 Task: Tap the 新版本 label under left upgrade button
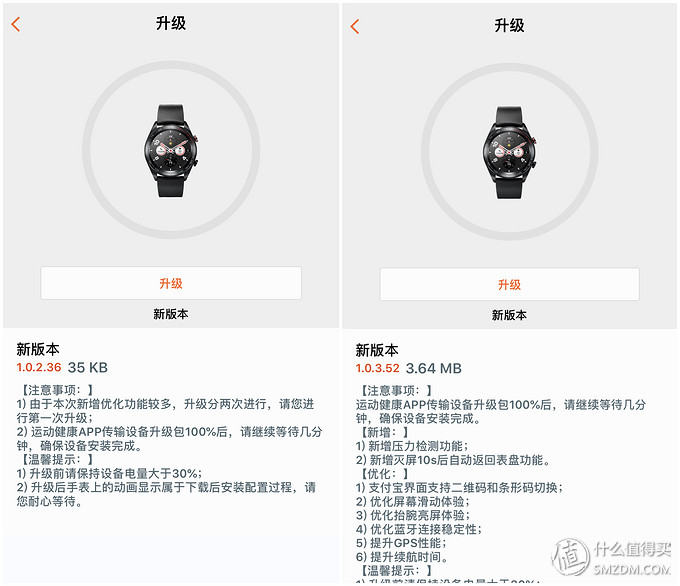coord(171,314)
